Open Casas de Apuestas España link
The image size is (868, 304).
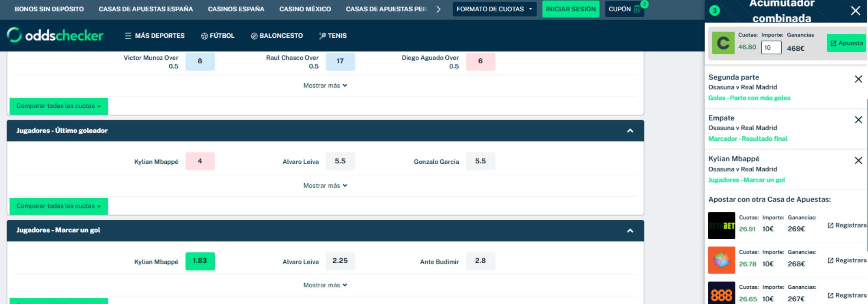tap(146, 9)
